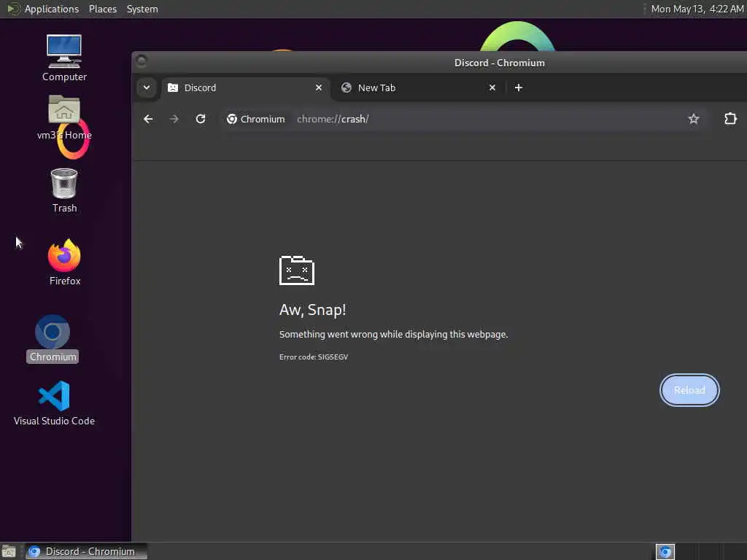Screen dimensions: 747x560
Task: Open the vm3's Home folder icon
Action: pyautogui.click(x=64, y=117)
